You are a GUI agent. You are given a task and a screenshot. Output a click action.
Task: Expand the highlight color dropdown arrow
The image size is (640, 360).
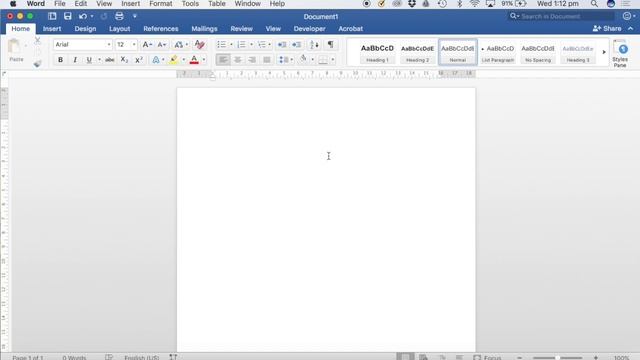click(184, 60)
